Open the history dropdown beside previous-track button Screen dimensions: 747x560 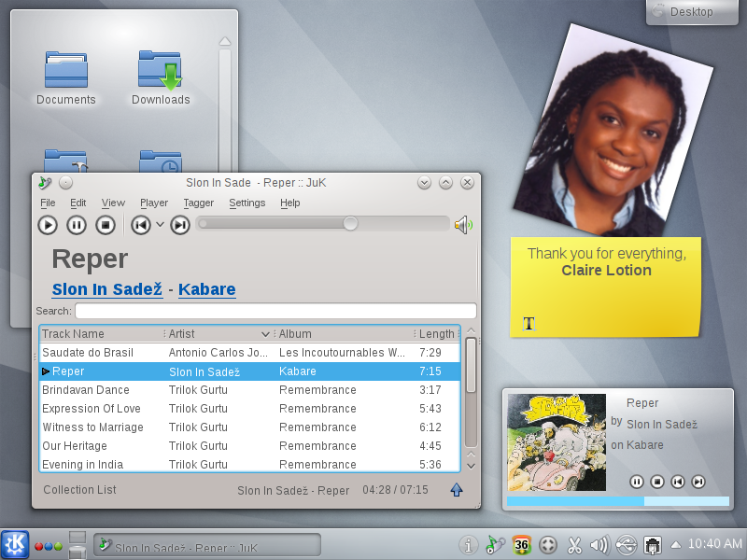click(x=160, y=224)
